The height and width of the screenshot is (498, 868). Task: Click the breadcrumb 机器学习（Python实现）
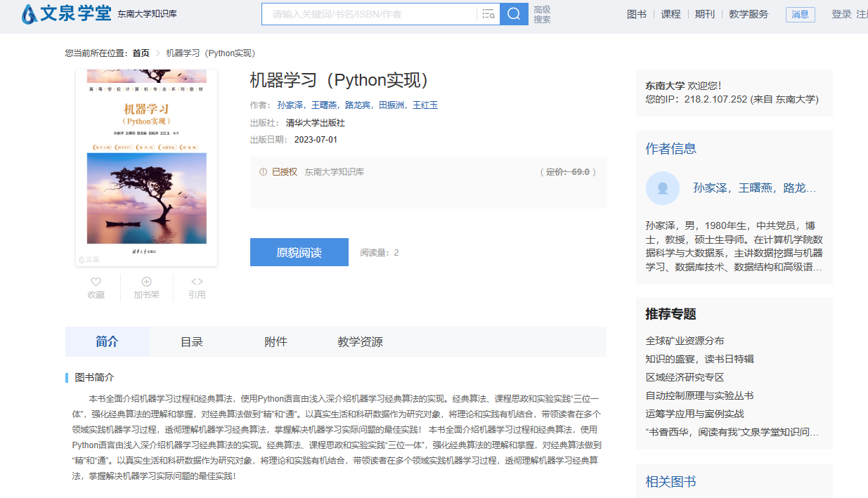click(x=210, y=53)
